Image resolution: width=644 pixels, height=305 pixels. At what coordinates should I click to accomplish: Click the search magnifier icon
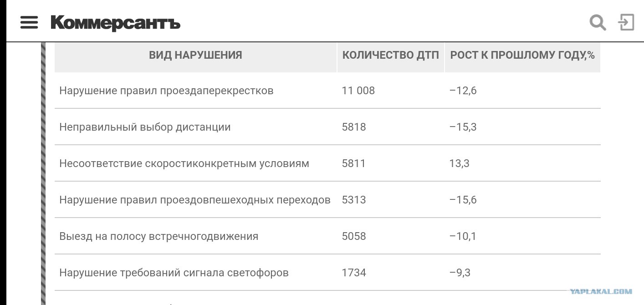pos(598,22)
